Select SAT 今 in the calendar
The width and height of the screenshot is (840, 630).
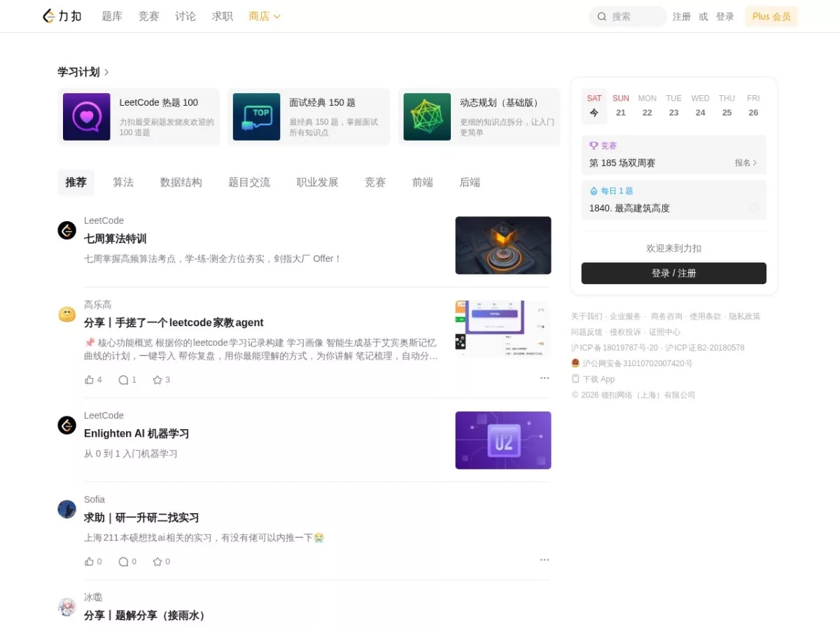pyautogui.click(x=594, y=106)
